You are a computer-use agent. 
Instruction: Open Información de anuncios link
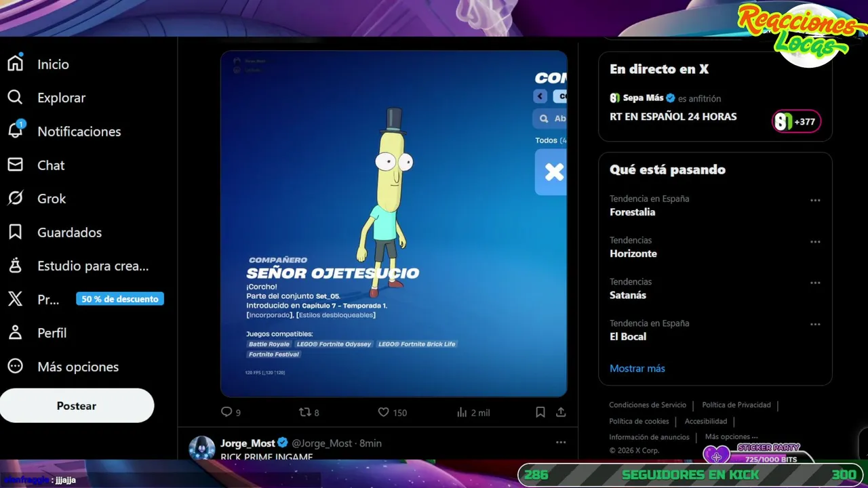[649, 437]
